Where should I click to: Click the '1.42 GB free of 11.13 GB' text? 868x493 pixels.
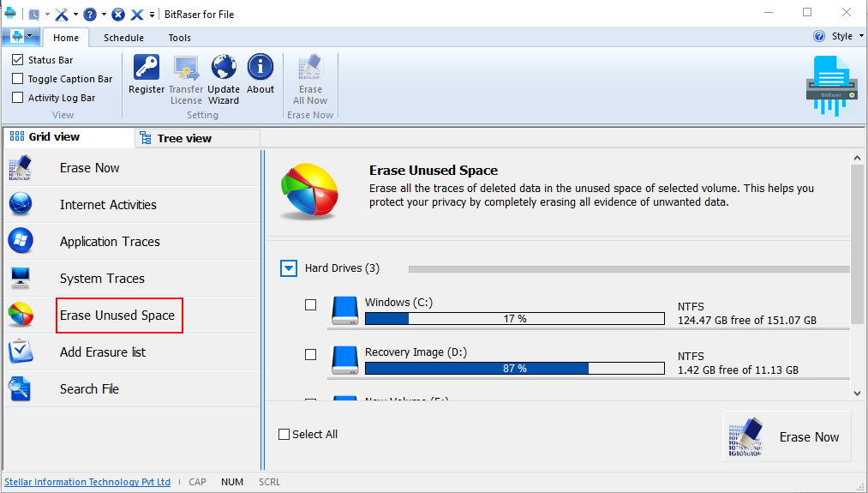738,370
